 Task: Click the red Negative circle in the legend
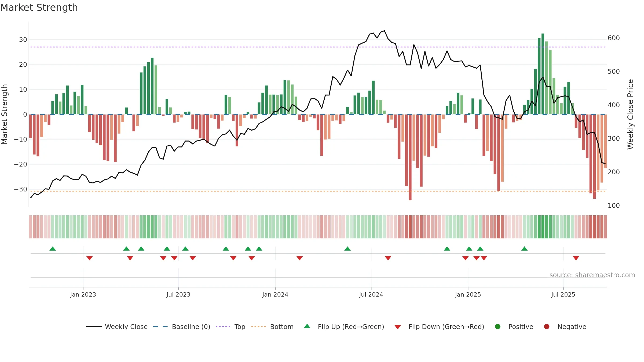click(547, 327)
